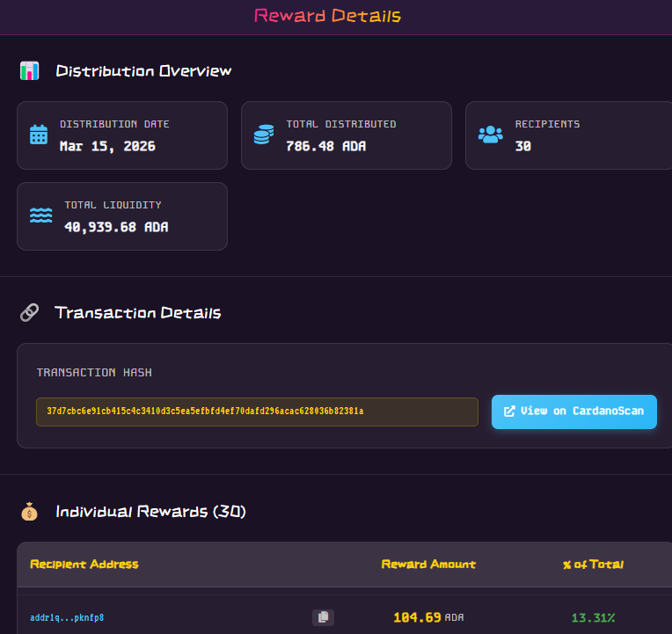Click the coins icon in Total Distributed card

click(x=264, y=135)
